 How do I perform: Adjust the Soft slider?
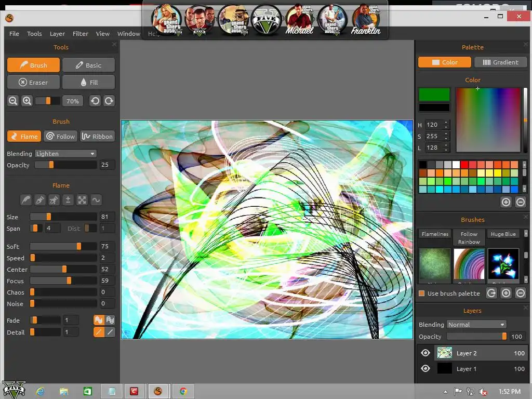tap(63, 246)
